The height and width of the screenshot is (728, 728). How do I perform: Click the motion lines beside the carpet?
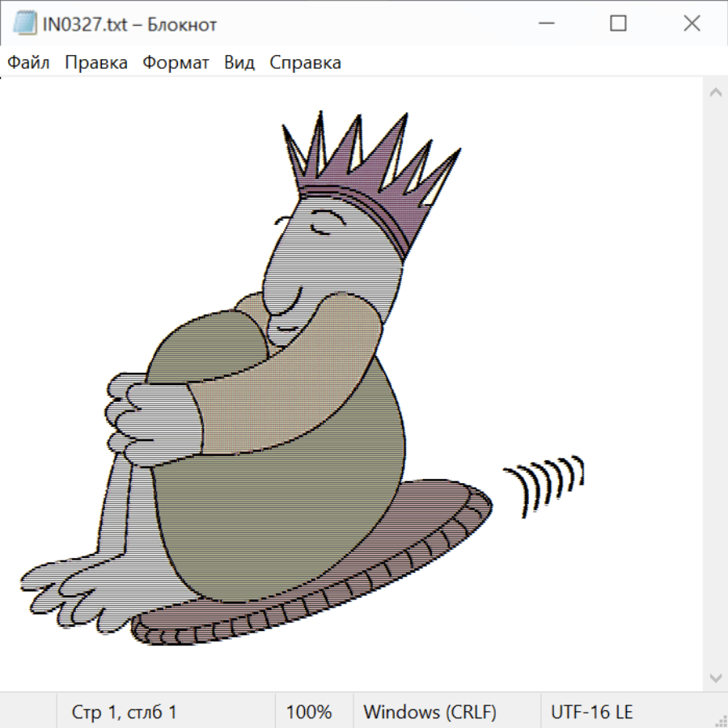click(x=546, y=484)
